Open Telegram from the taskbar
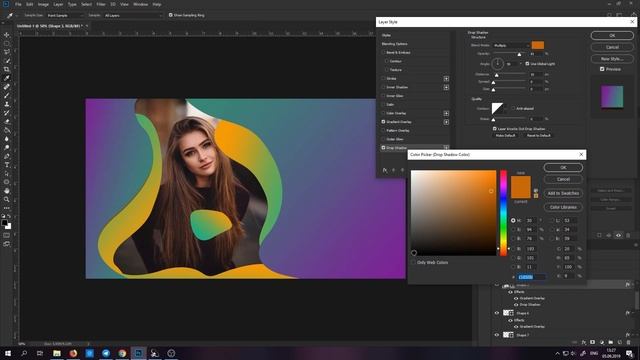Image resolution: width=640 pixels, height=360 pixels. 106,353
